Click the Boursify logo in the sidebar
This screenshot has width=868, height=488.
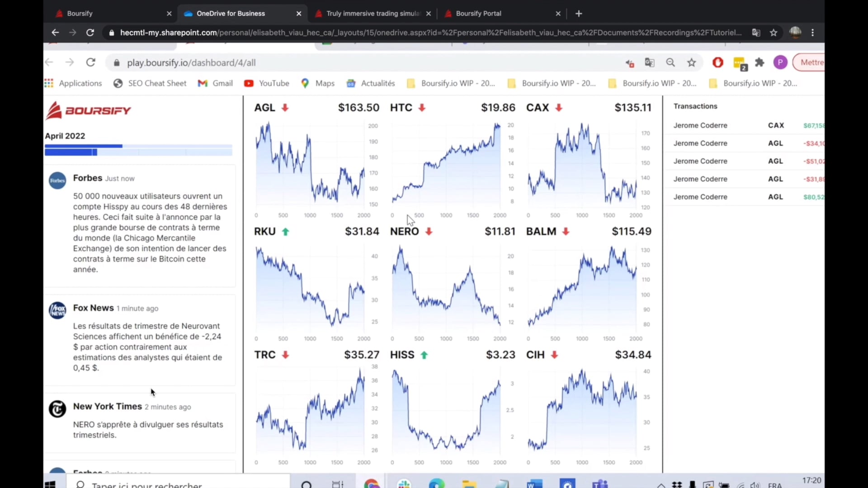89,110
